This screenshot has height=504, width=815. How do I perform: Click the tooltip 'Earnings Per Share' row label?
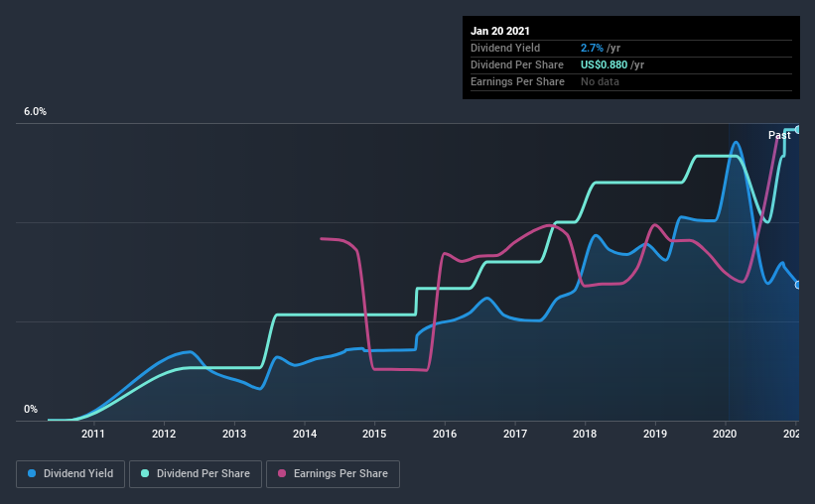pos(518,81)
